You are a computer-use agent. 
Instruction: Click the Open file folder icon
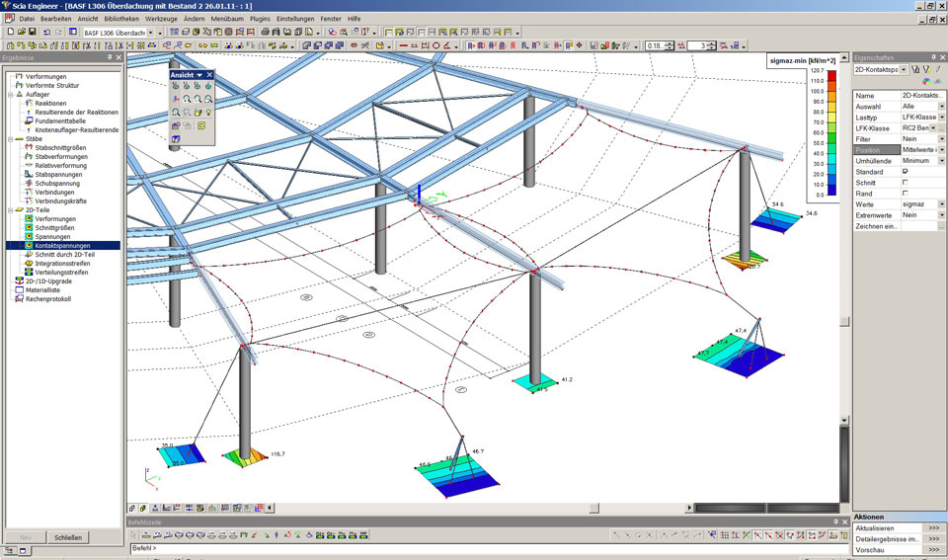point(20,33)
